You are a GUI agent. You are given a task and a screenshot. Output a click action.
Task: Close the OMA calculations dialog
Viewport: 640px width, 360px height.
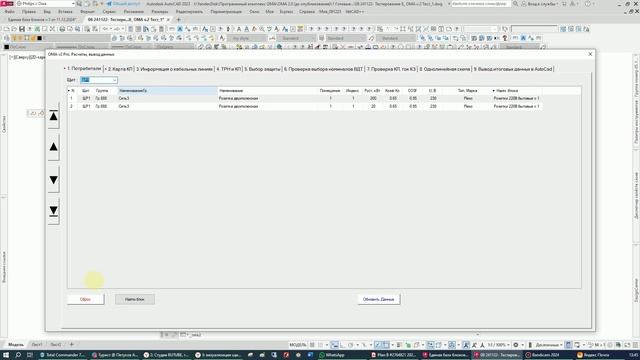(x=590, y=54)
